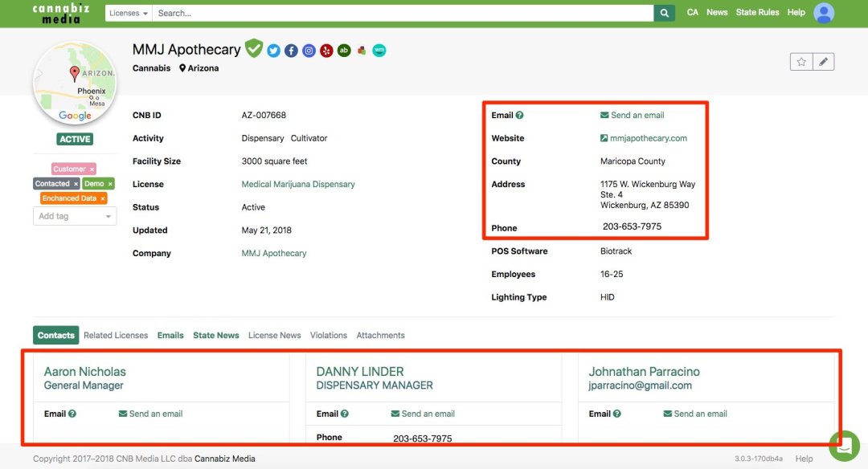Click the footer Help link
This screenshot has width=868, height=469.
tap(804, 459)
